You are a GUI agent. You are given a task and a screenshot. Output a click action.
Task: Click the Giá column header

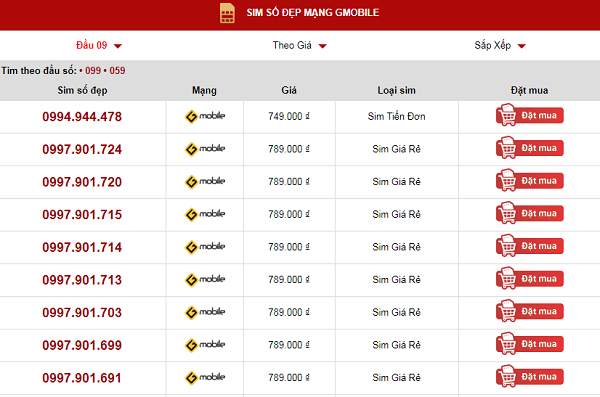coord(289,90)
